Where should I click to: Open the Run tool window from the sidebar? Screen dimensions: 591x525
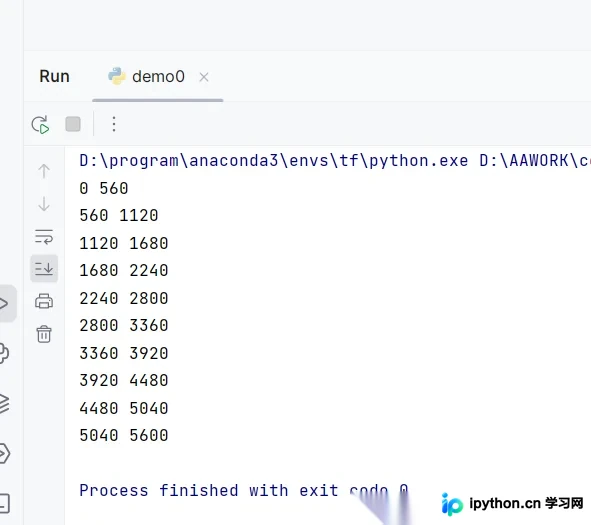pyautogui.click(x=5, y=303)
